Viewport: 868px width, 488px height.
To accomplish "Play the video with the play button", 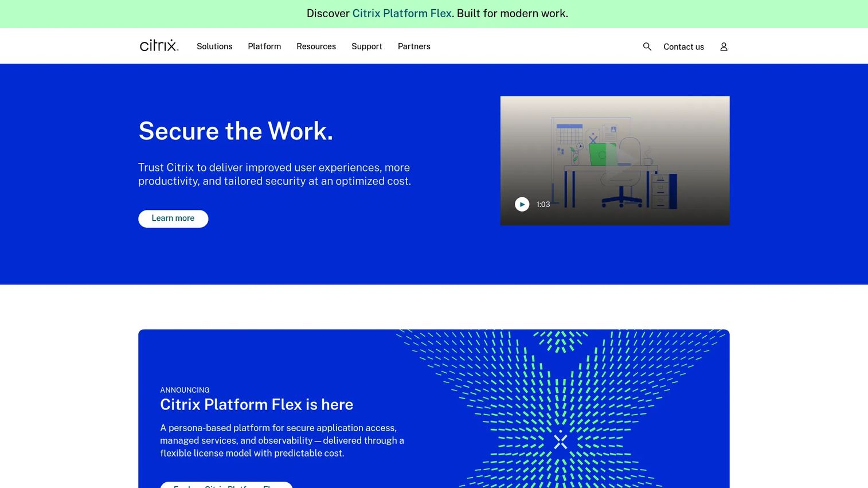I will point(522,204).
